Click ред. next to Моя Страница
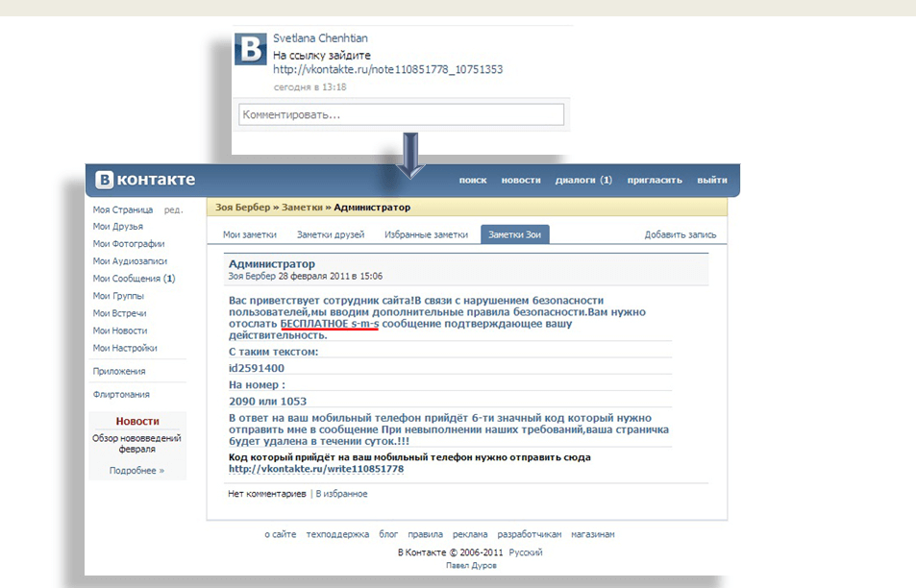Screen dimensions: 916x588 173,209
